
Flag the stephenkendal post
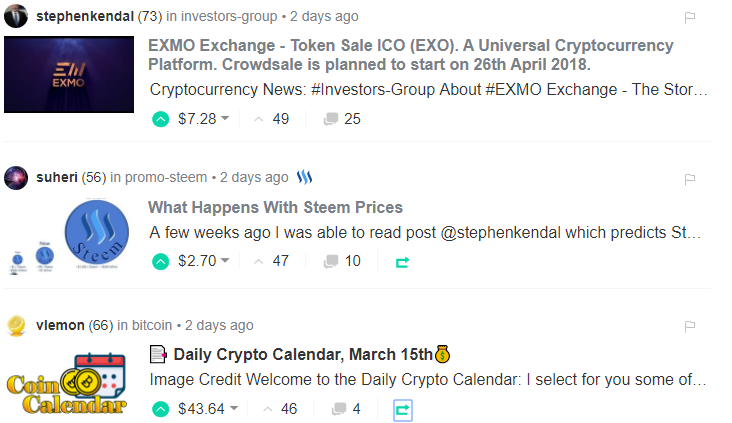(x=689, y=18)
